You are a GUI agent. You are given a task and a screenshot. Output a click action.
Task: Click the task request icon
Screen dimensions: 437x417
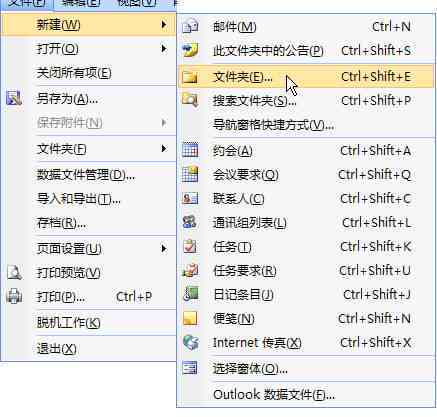(190, 271)
